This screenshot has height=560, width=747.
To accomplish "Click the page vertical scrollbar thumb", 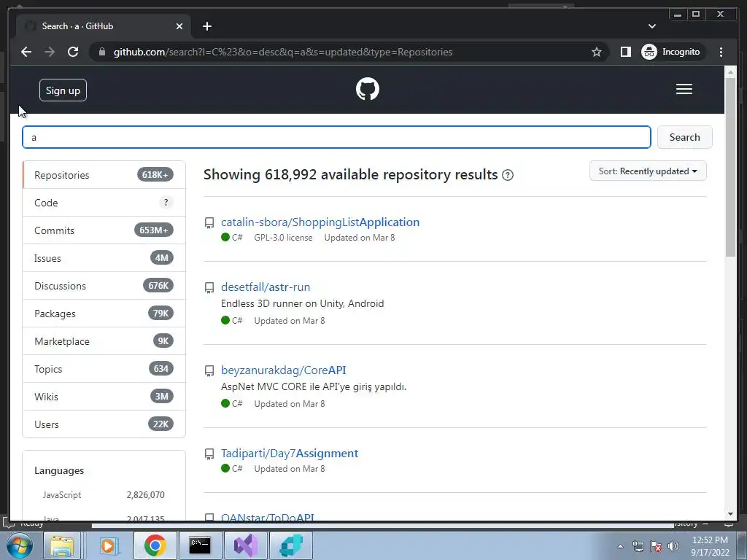I will [x=730, y=167].
